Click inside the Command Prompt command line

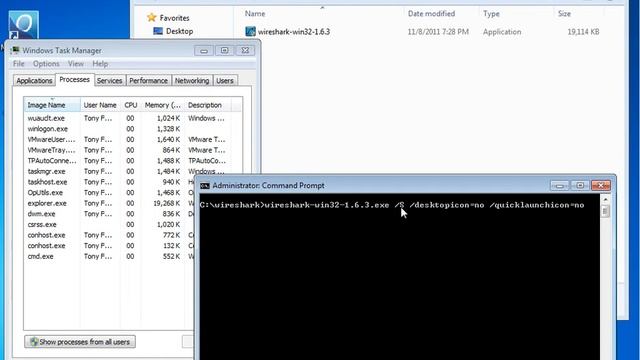(392, 205)
